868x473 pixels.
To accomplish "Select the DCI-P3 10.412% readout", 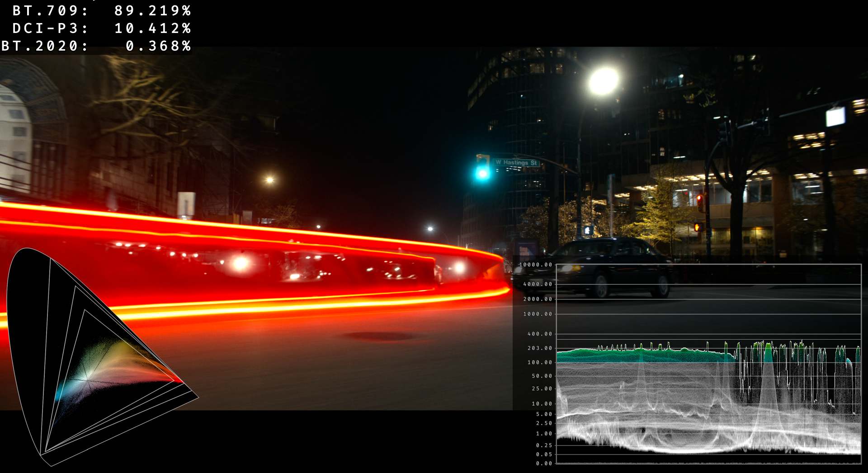I will click(x=152, y=28).
